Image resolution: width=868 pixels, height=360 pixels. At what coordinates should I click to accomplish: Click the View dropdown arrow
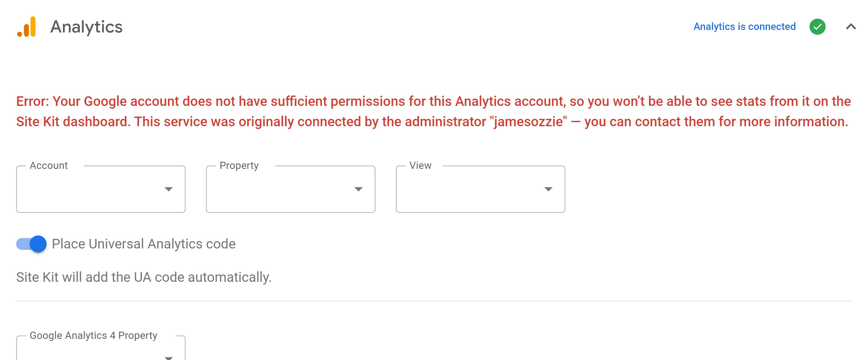click(x=548, y=189)
